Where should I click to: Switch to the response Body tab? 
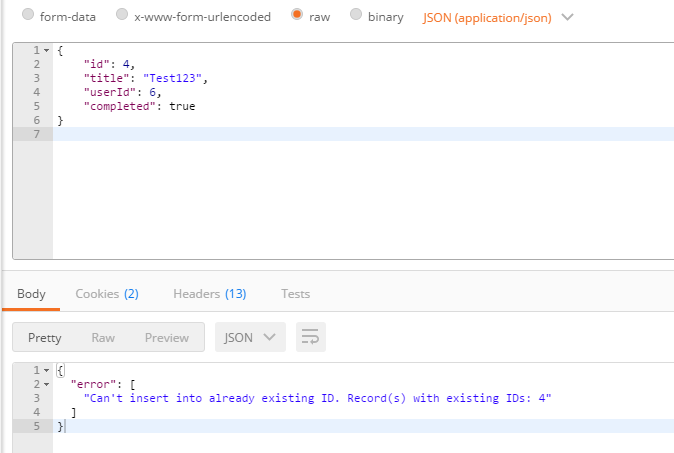(31, 294)
